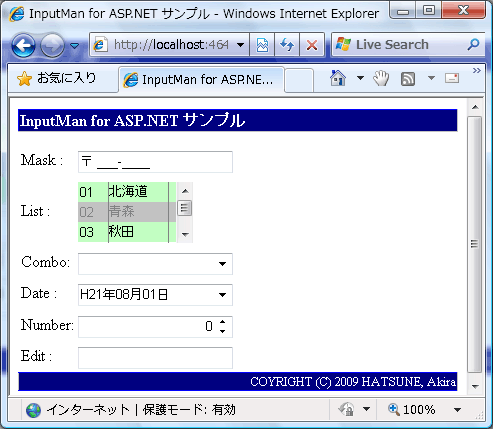Viewport: 493px width, 429px height.
Task: Select list row 02 青森
Action: [127, 212]
